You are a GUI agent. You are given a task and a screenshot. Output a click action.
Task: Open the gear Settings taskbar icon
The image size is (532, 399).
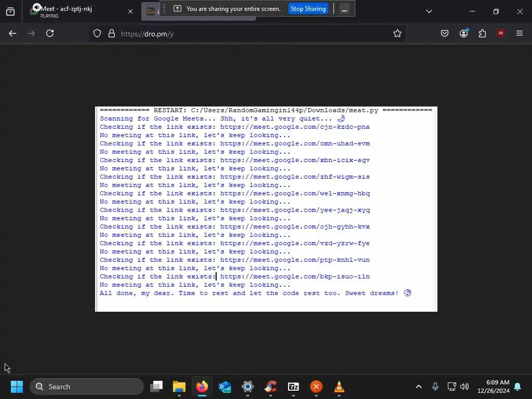[x=248, y=387]
